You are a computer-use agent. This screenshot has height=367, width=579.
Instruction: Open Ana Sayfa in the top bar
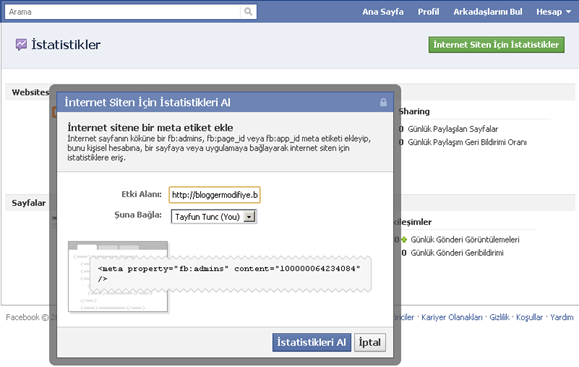coord(383,12)
